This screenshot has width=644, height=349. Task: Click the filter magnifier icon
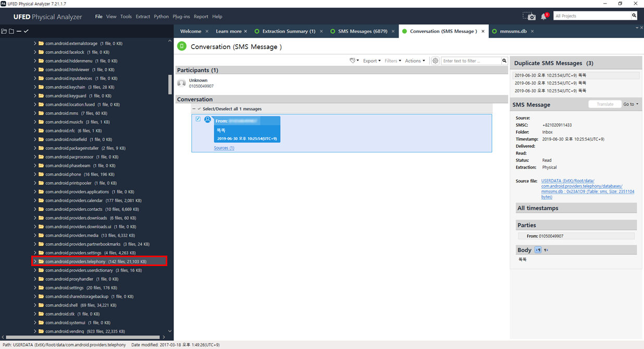pos(504,61)
